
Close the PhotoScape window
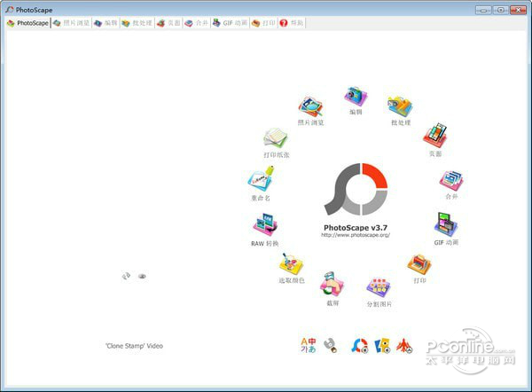click(518, 10)
